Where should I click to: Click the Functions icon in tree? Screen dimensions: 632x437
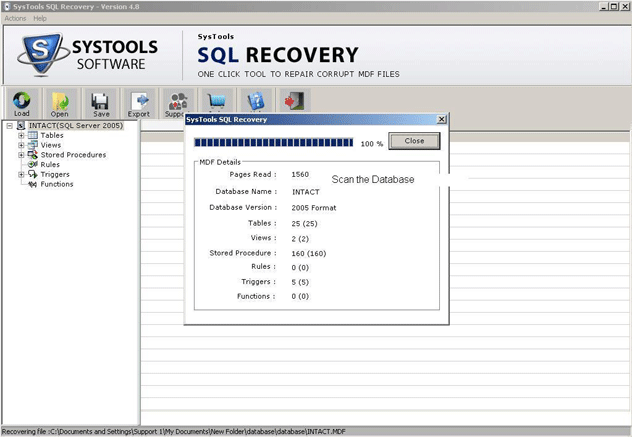pos(33,184)
